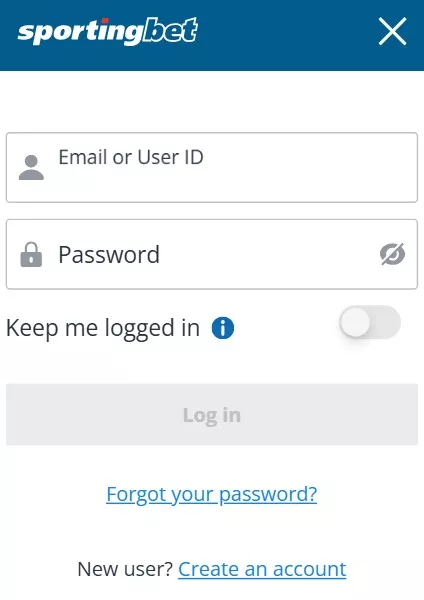Viewport: 424px width, 600px height.
Task: Click the white knob of the toggle switch
Action: click(355, 322)
